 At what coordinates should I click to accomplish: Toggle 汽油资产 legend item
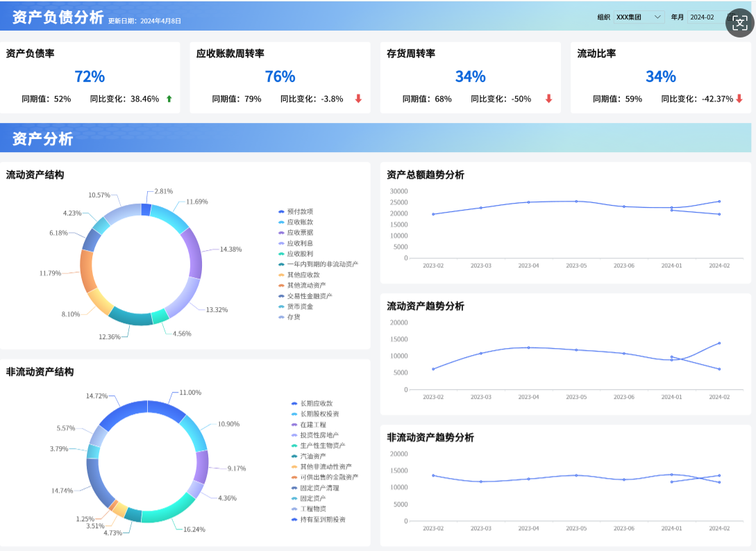pos(308,456)
